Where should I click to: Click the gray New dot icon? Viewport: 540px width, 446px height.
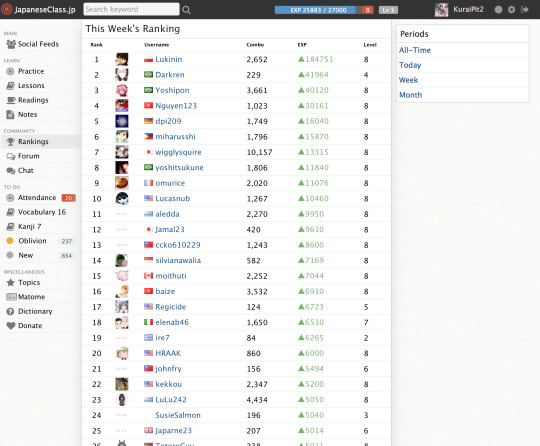click(10, 255)
